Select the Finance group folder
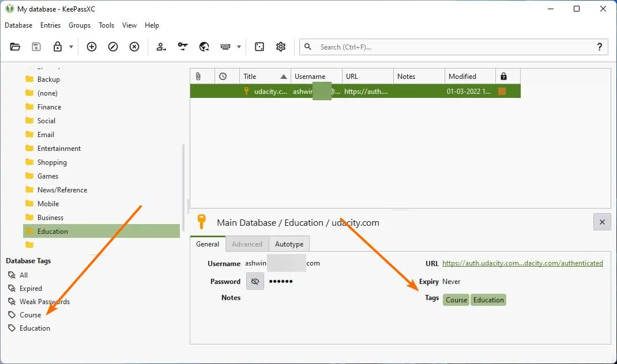Image resolution: width=617 pixels, height=364 pixels. [x=49, y=107]
